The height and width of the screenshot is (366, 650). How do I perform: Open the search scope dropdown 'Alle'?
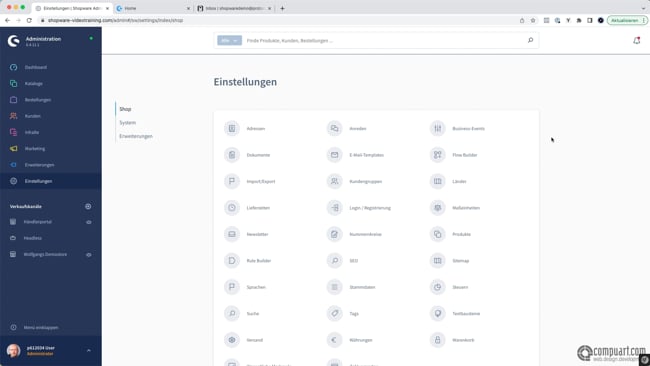(229, 40)
